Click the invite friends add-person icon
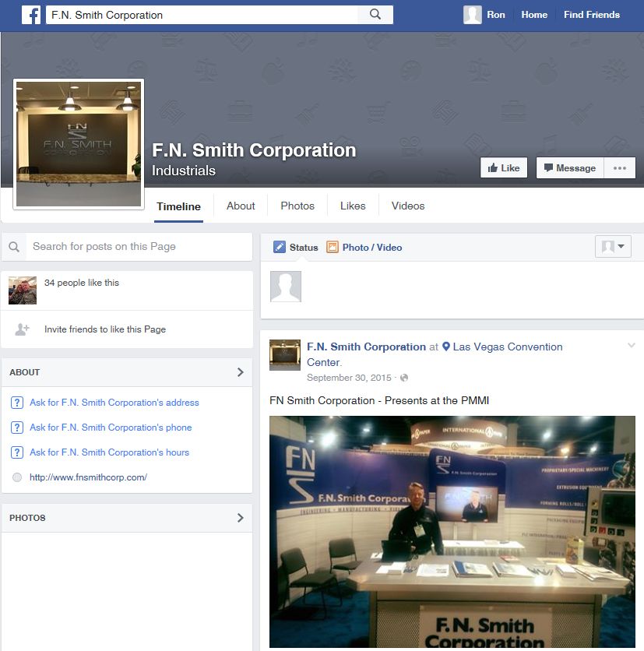Image resolution: width=644 pixels, height=651 pixels. (x=22, y=329)
